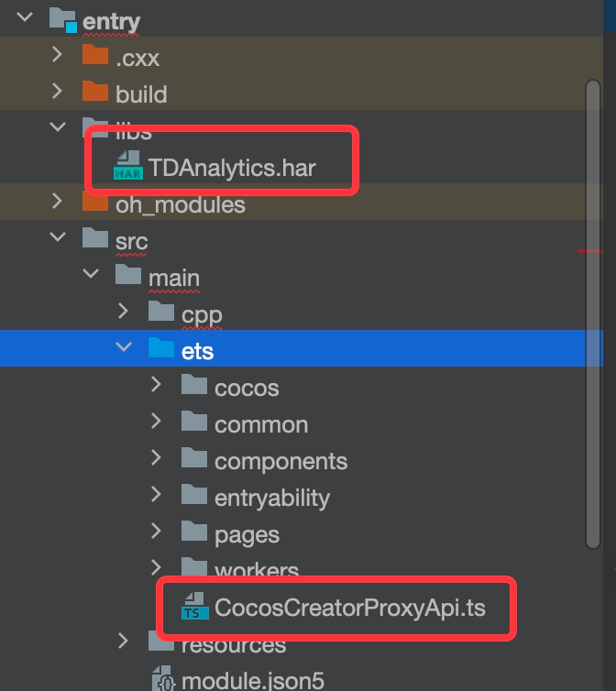Viewport: 616px width, 691px height.
Task: Select the oh_modules folder label
Action: (x=181, y=205)
